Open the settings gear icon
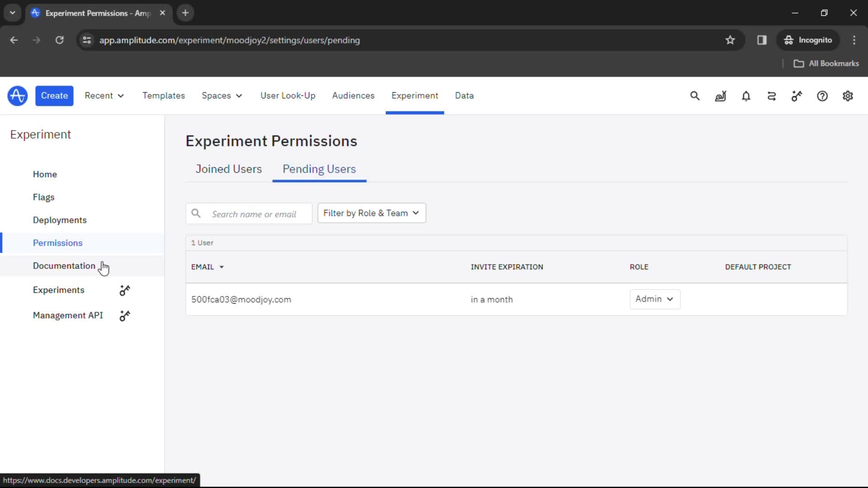The image size is (868, 488). pyautogui.click(x=848, y=95)
